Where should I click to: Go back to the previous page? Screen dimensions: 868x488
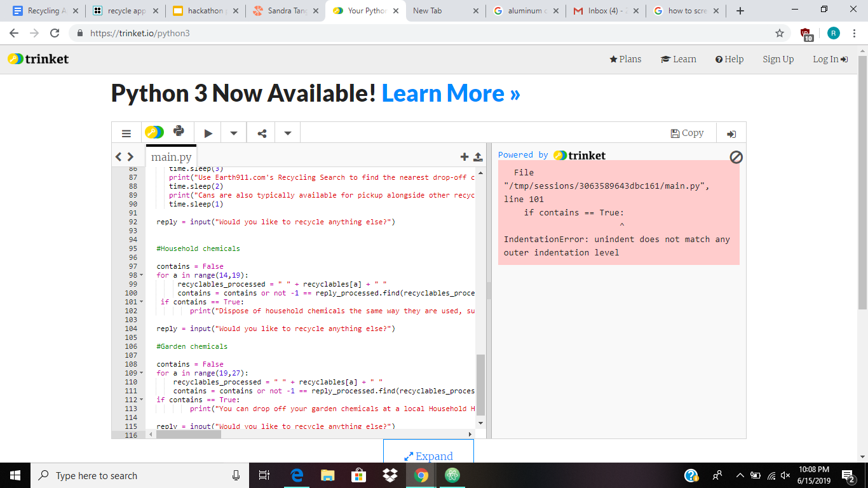click(x=14, y=33)
